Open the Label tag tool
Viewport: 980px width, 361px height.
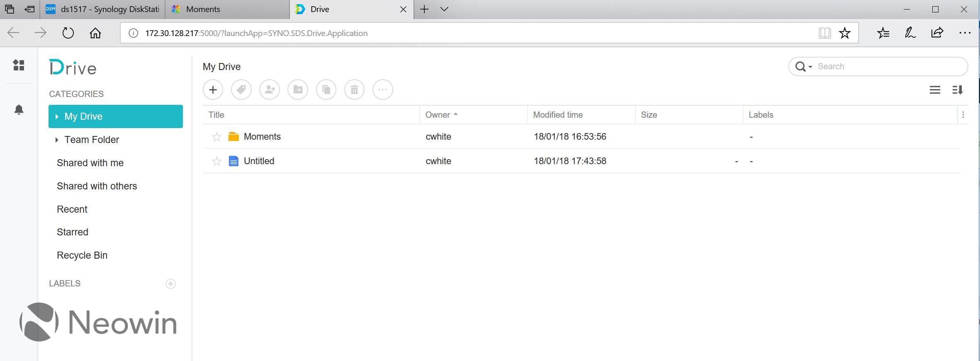[241, 90]
